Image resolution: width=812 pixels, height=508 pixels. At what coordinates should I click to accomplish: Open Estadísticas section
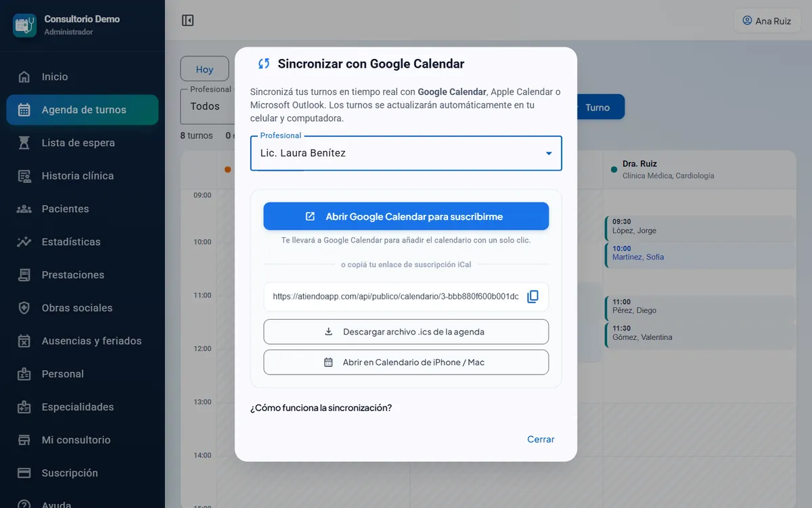pos(83,242)
